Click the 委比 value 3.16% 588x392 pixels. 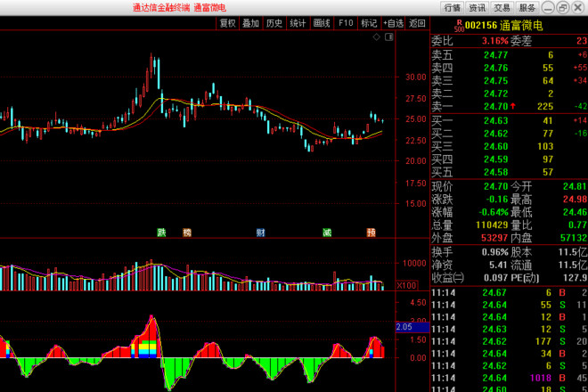coord(495,41)
